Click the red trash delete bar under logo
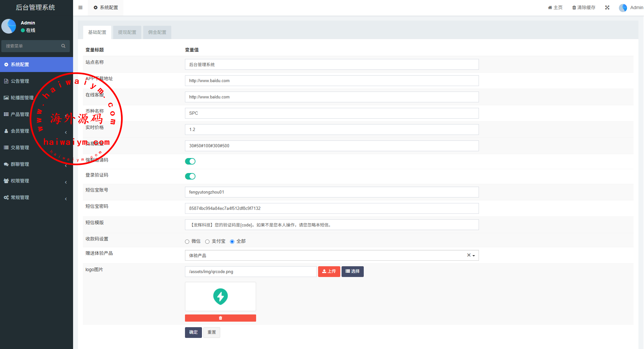 click(220, 318)
